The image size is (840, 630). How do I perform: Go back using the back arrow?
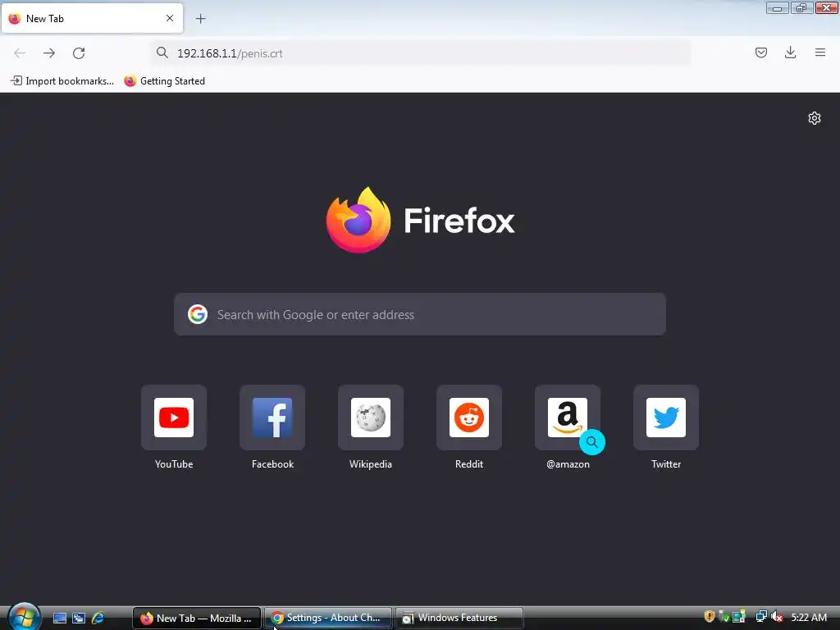click(20, 53)
